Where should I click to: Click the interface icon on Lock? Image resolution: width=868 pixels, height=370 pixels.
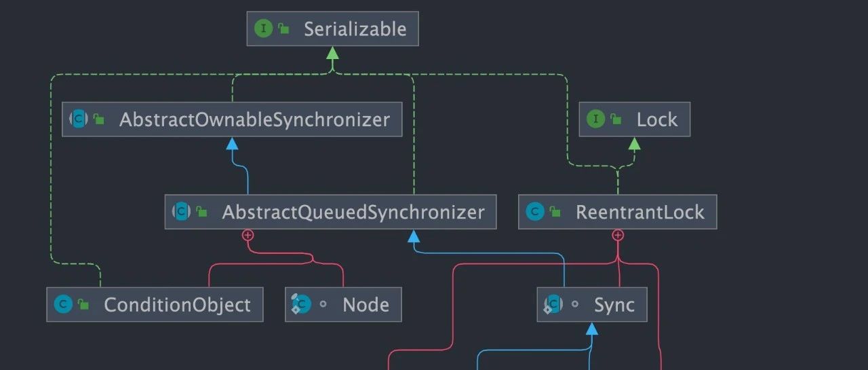point(595,119)
